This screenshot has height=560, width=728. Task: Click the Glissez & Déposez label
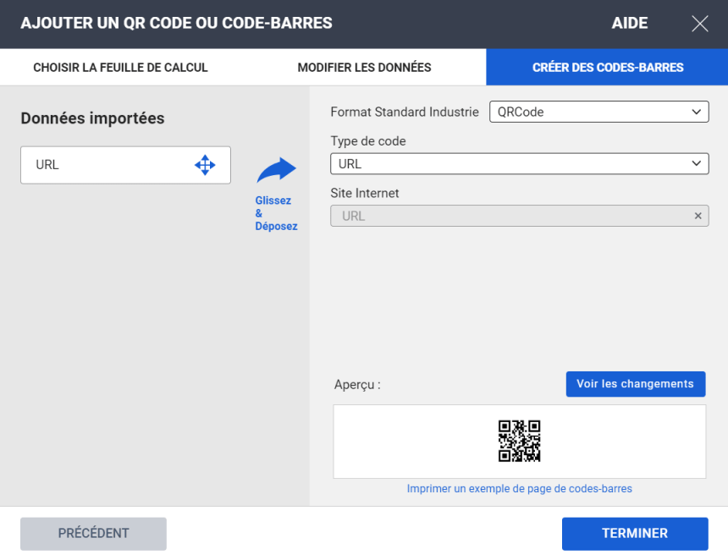276,213
